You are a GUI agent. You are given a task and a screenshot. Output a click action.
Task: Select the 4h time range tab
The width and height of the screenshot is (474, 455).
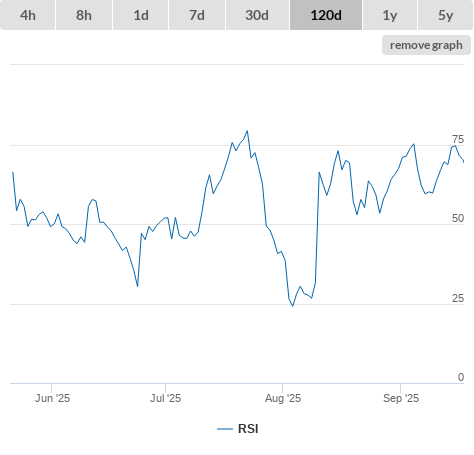point(28,15)
